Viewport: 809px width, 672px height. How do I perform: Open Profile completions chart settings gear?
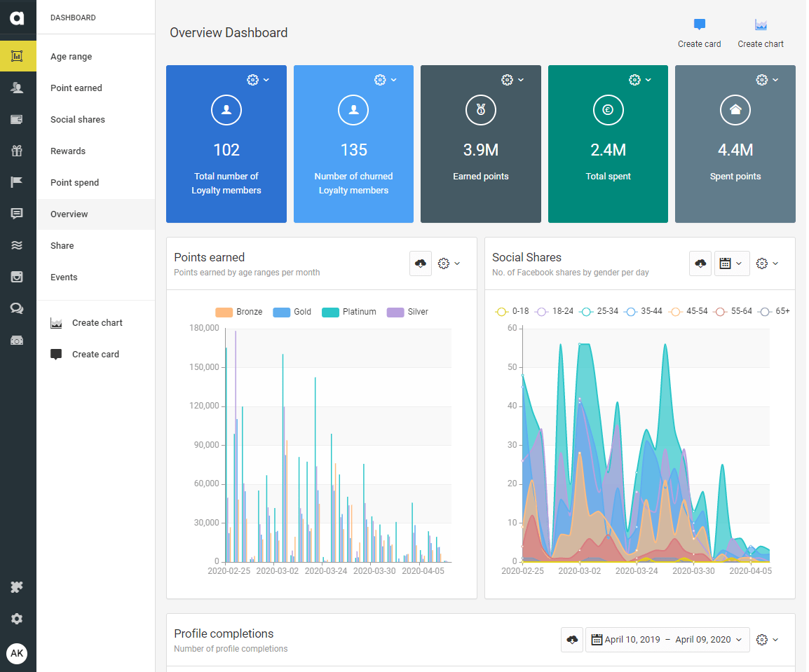(767, 640)
